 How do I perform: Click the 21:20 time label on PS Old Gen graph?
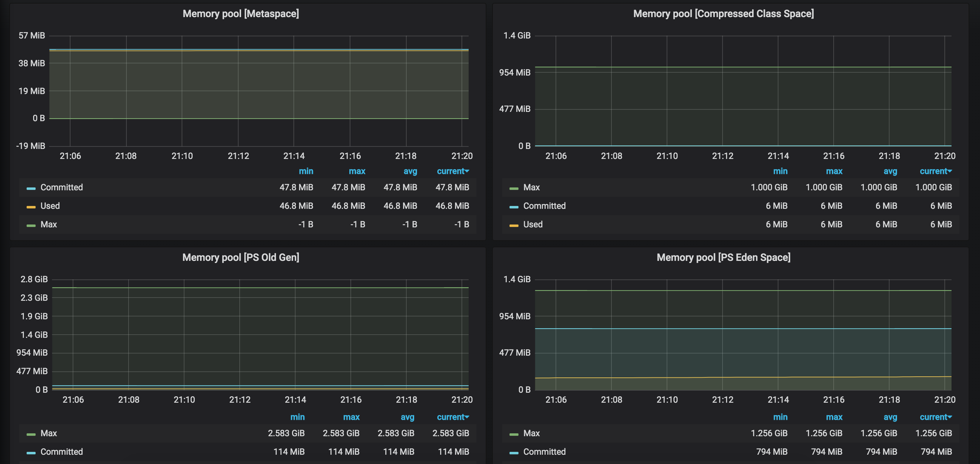point(462,399)
